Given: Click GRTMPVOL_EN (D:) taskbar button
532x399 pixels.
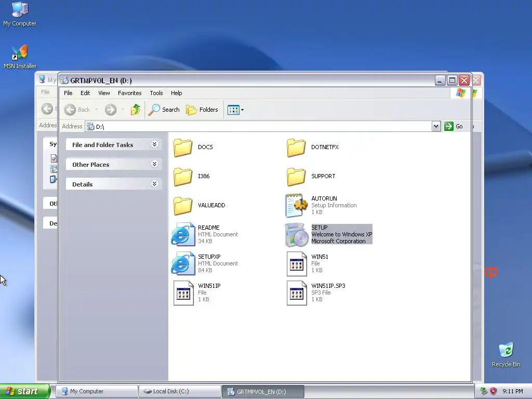Looking at the screenshot, I should click(x=263, y=391).
